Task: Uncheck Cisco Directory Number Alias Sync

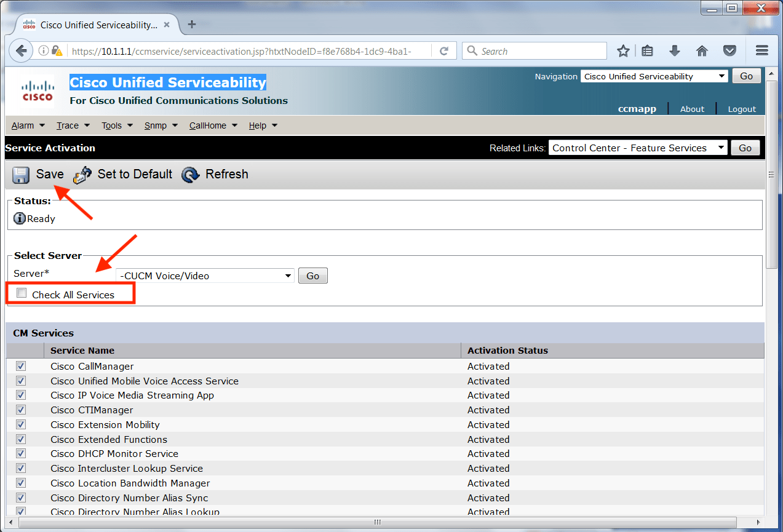Action: [x=21, y=498]
